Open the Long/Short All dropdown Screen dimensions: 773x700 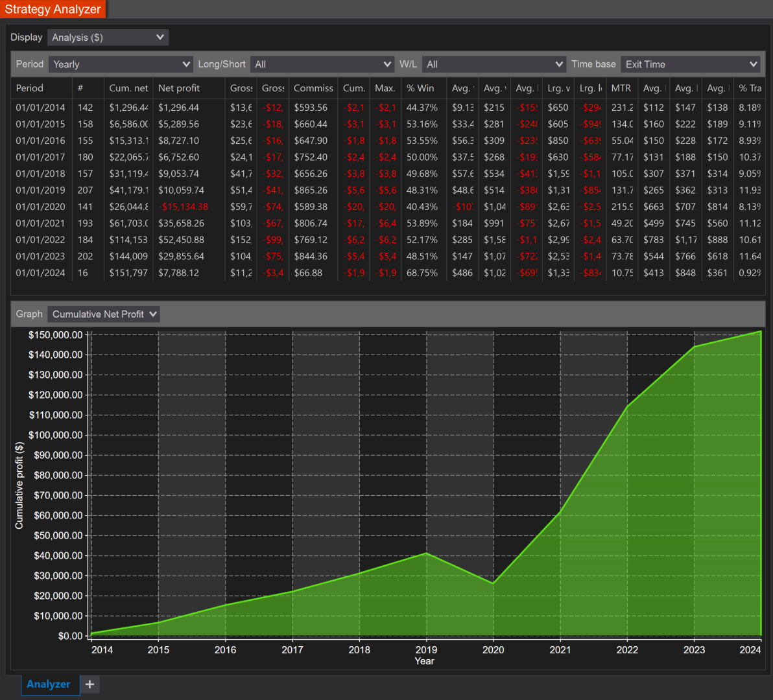point(322,64)
